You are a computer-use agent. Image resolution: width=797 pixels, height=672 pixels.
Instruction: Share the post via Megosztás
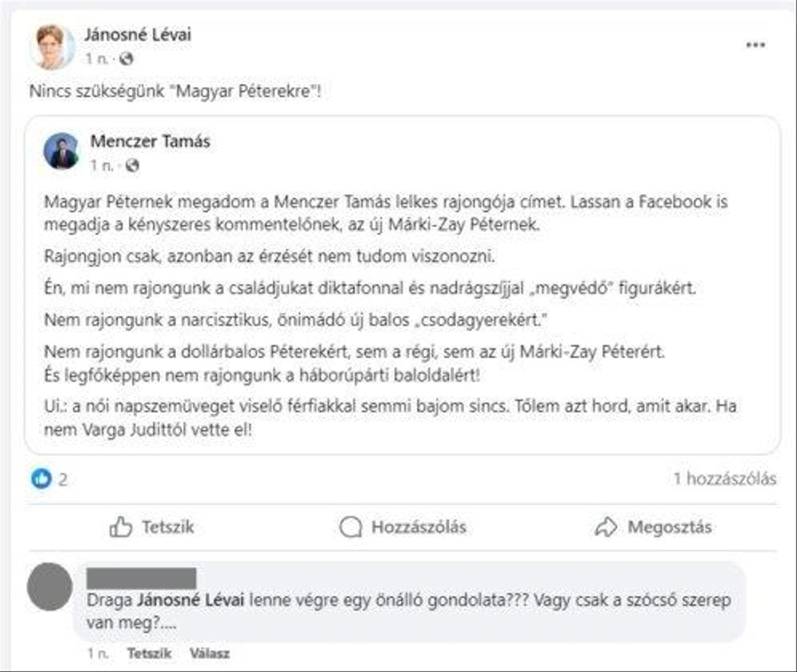[653, 527]
